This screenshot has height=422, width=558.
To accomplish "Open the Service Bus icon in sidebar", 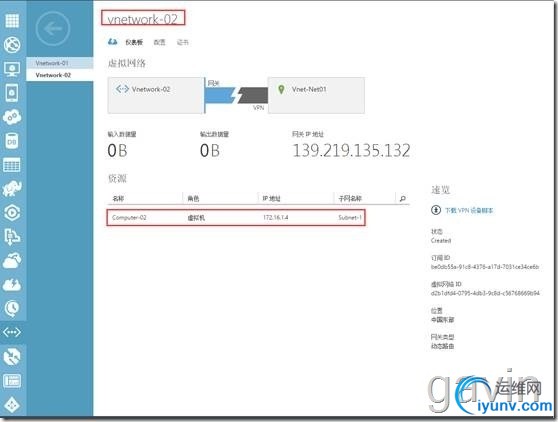I will [12, 237].
